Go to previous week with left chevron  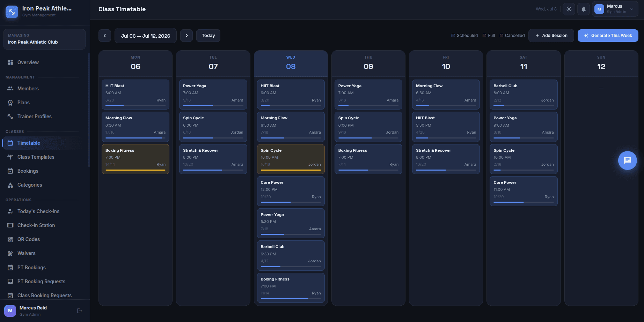105,36
